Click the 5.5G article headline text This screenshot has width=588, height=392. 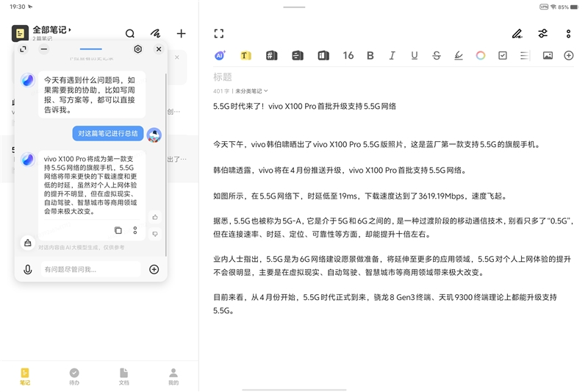(x=304, y=106)
